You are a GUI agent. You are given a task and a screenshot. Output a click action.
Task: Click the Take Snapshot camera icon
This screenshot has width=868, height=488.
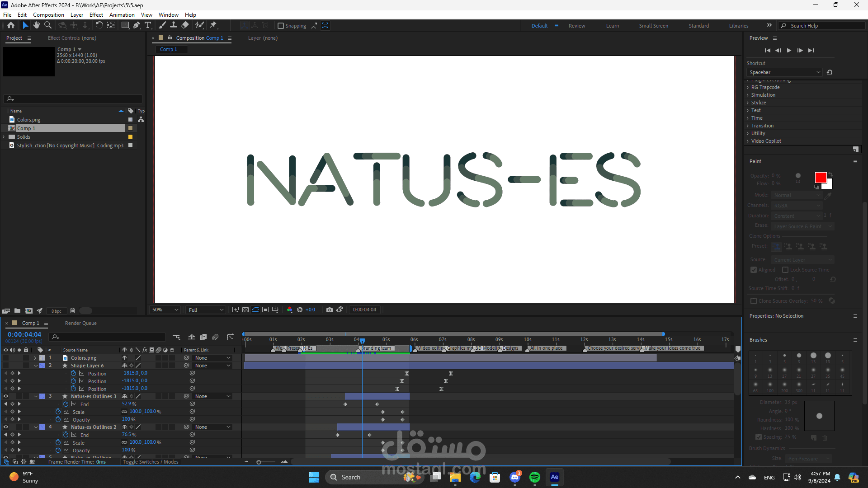click(330, 310)
